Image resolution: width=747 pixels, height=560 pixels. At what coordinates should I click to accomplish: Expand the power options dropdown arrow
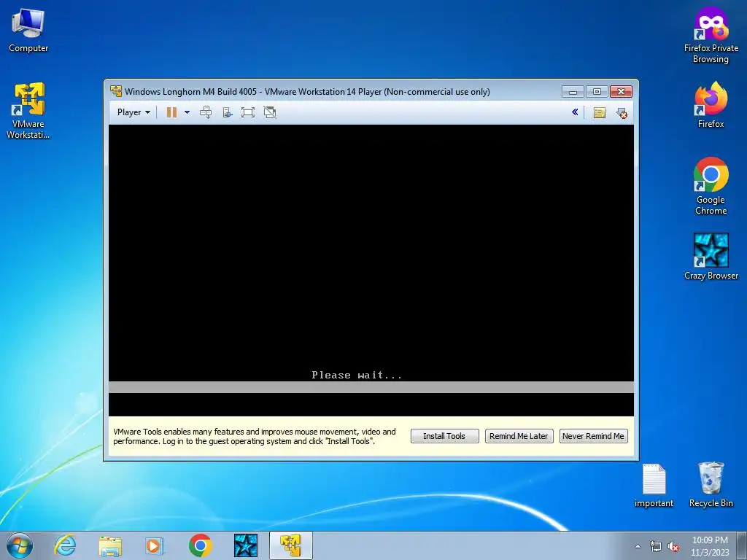coord(187,112)
